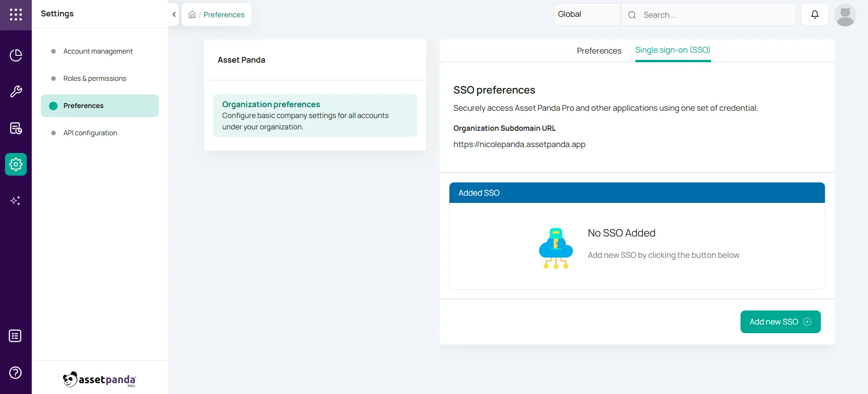
Task: Select the Organization preferences card
Action: point(315,115)
